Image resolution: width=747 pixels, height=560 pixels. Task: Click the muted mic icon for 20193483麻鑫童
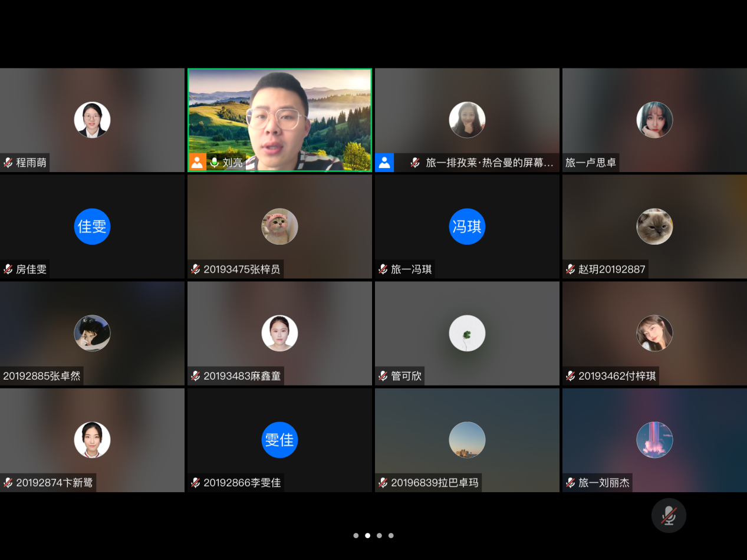tap(196, 376)
